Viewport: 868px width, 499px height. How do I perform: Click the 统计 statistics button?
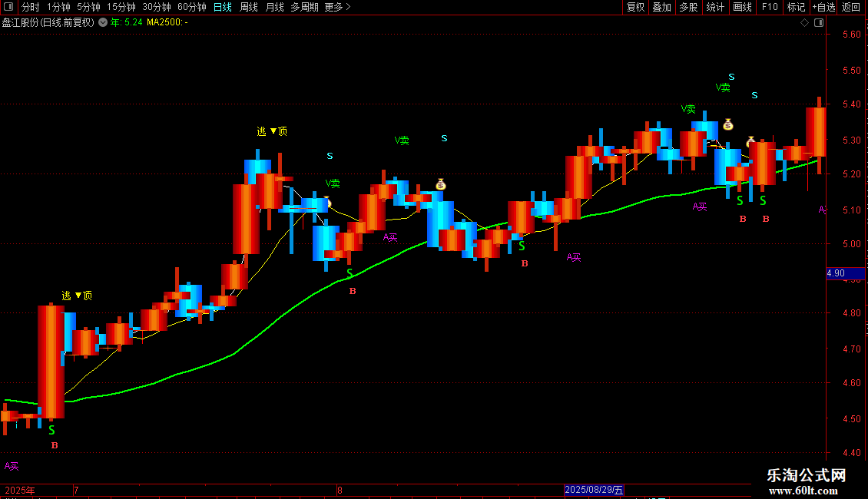point(715,7)
